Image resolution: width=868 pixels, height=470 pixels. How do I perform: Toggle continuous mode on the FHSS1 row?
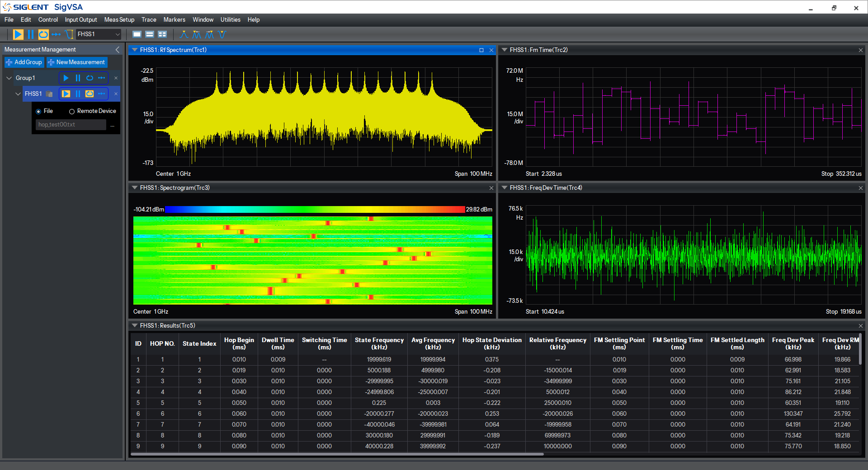coord(90,94)
